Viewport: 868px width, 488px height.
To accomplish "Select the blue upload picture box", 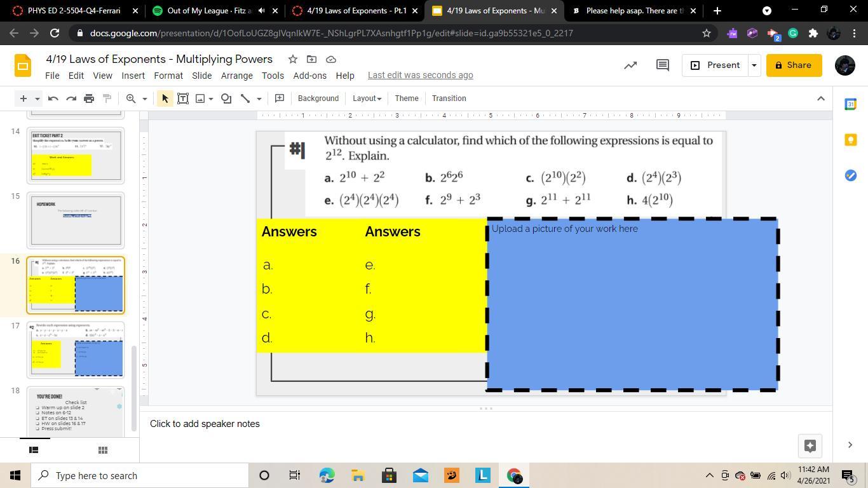I will click(632, 305).
